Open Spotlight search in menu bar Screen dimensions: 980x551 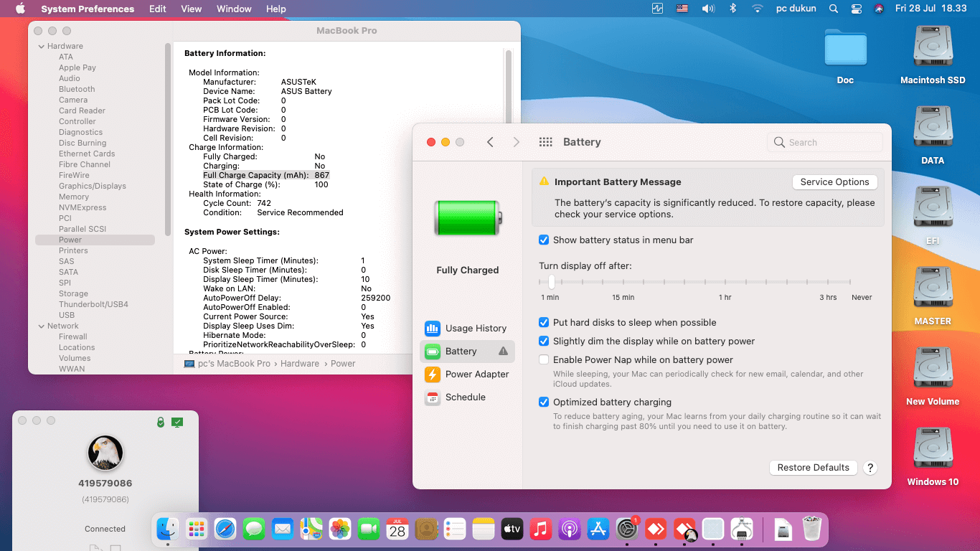point(833,9)
